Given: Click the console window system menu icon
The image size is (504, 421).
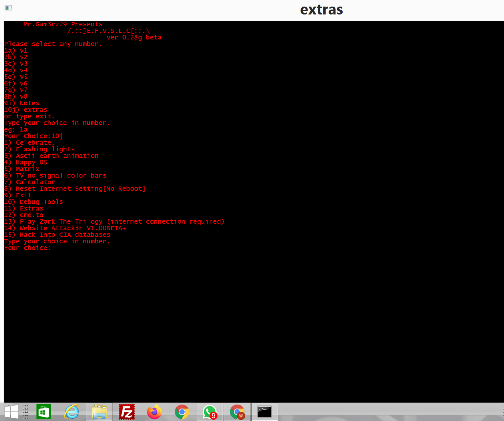Looking at the screenshot, I should pos(9,8).
